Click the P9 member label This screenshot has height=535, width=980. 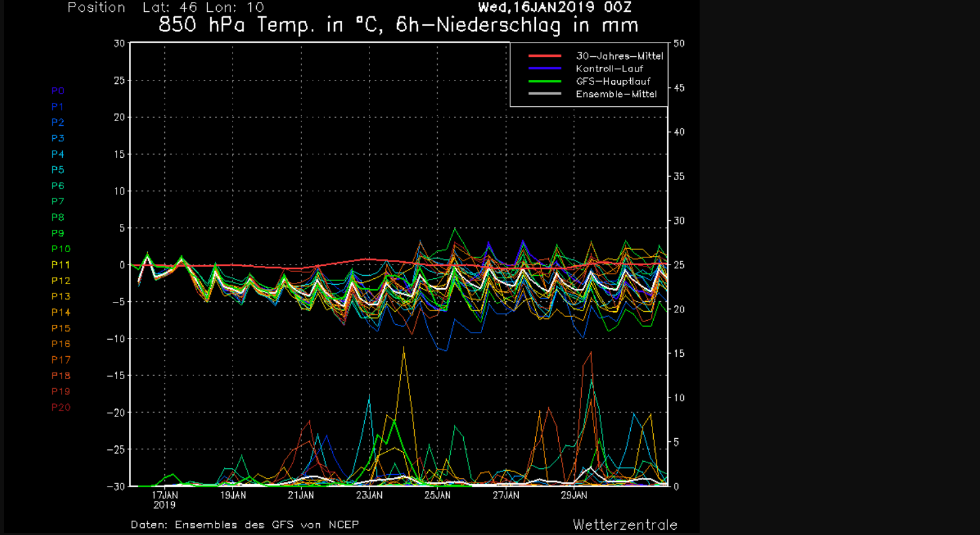(58, 233)
